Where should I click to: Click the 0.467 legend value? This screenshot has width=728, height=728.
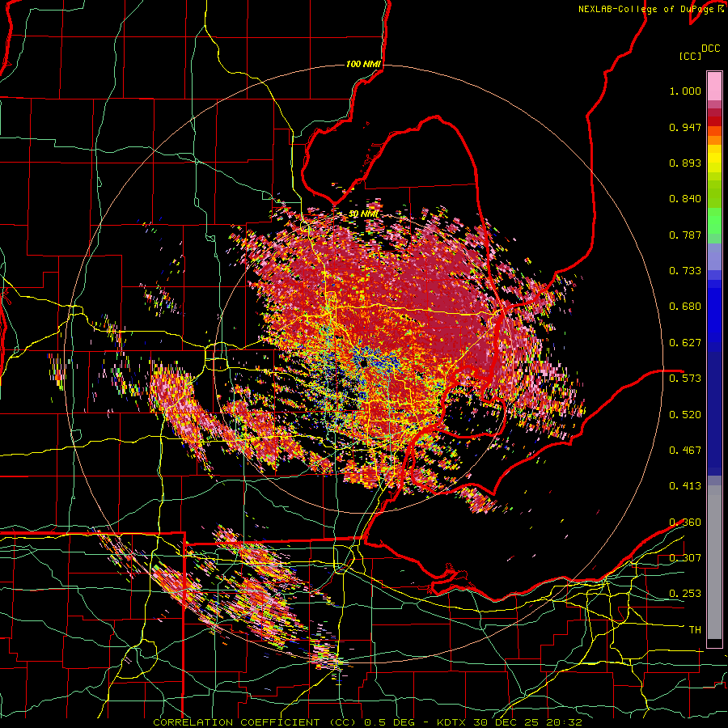(685, 451)
